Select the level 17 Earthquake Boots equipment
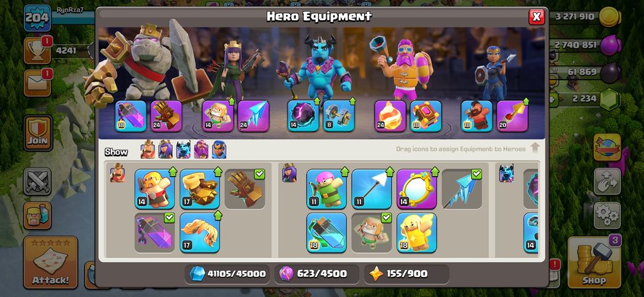 pos(200,189)
